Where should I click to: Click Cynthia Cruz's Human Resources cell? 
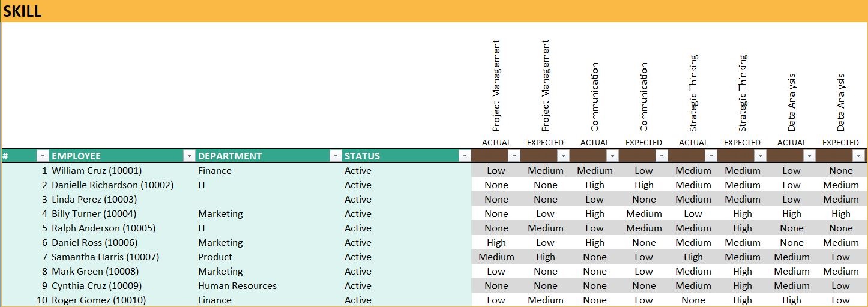click(x=269, y=285)
